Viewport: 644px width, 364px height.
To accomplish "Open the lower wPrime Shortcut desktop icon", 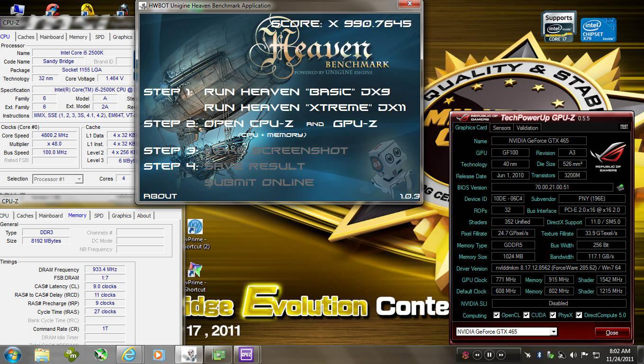I will 195,278.
